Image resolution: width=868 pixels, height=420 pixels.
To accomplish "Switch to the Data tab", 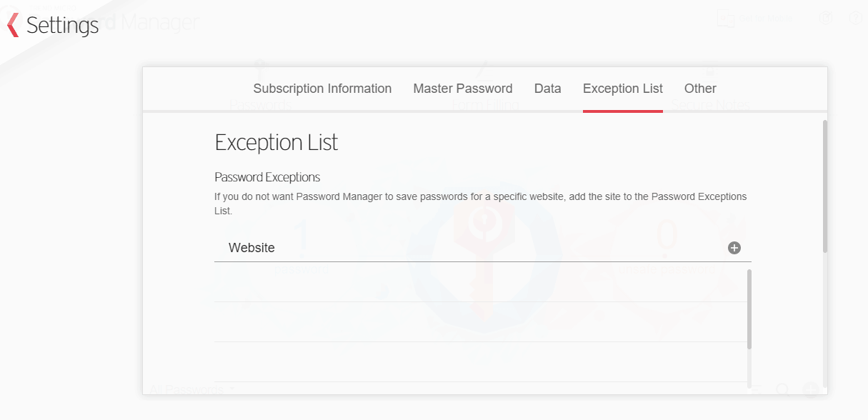I will (x=547, y=89).
